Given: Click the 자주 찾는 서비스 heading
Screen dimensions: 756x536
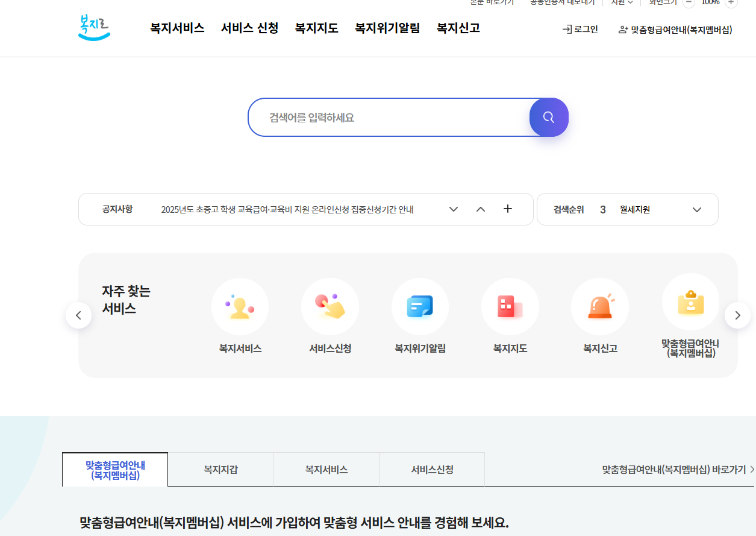Looking at the screenshot, I should [x=126, y=300].
